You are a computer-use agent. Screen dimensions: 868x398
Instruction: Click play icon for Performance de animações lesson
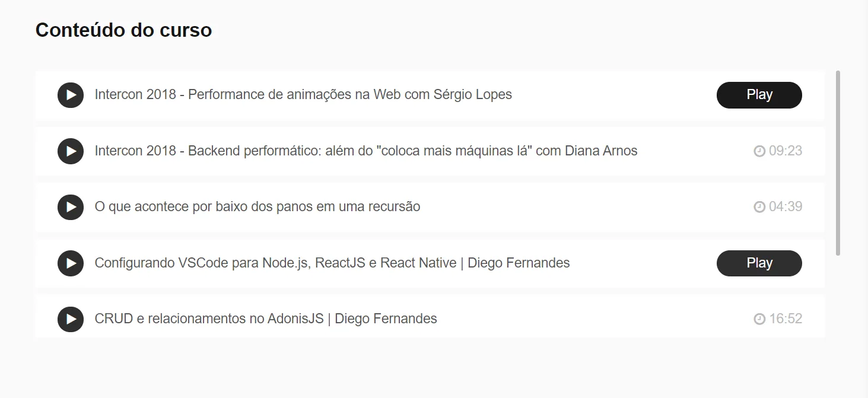71,95
